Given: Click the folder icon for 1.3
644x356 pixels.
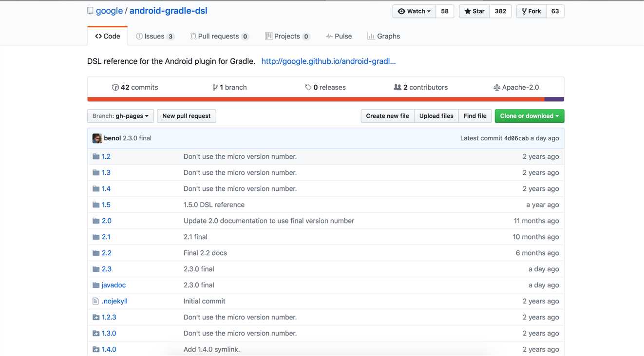Looking at the screenshot, I should pyautogui.click(x=96, y=172).
